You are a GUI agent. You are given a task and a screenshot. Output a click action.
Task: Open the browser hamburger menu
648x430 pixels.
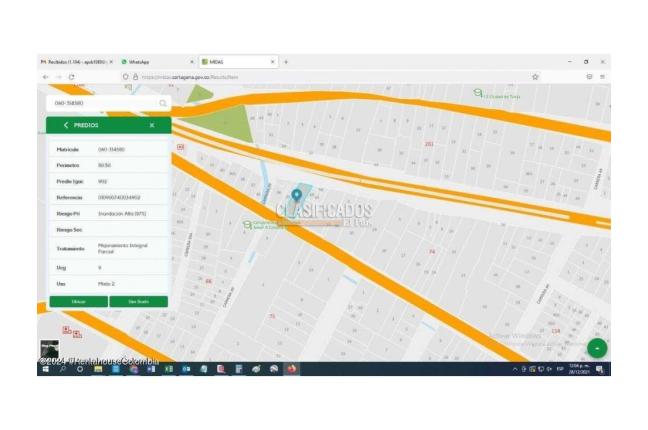[x=602, y=76]
